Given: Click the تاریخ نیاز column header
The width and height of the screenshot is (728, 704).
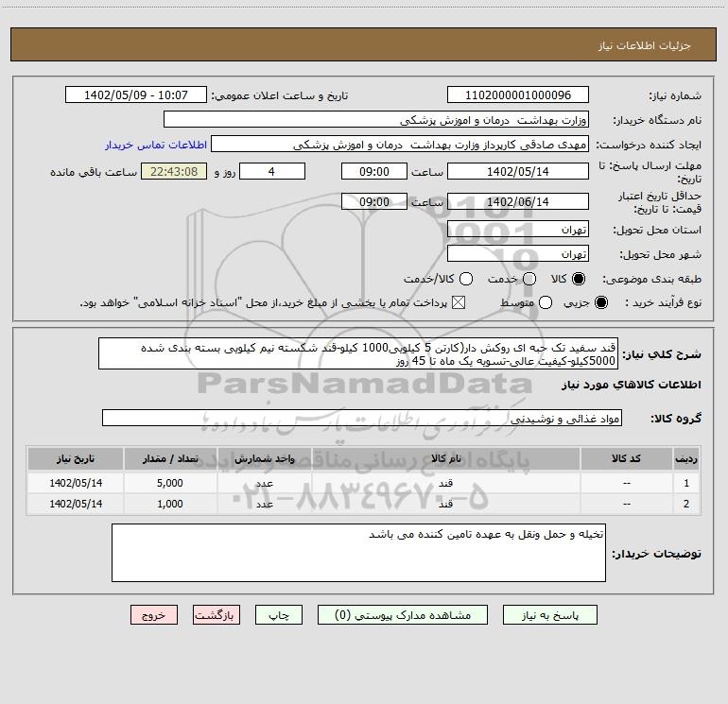Looking at the screenshot, I should [x=76, y=459].
